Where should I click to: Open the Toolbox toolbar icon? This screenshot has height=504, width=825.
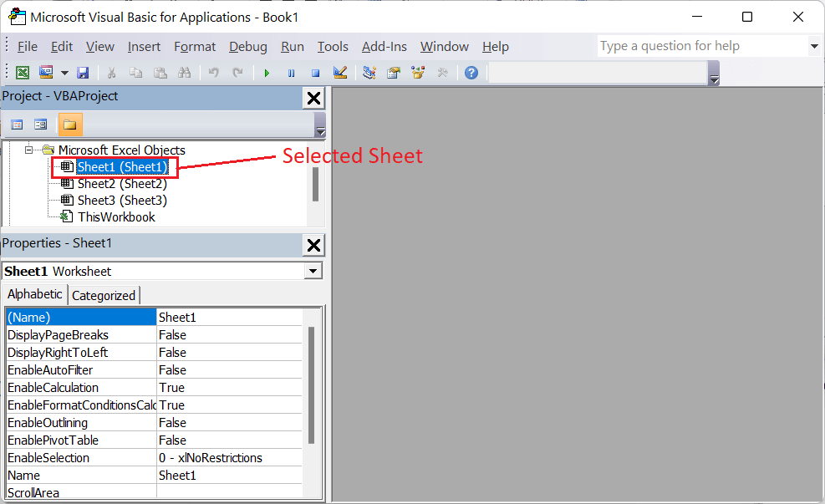coord(442,73)
